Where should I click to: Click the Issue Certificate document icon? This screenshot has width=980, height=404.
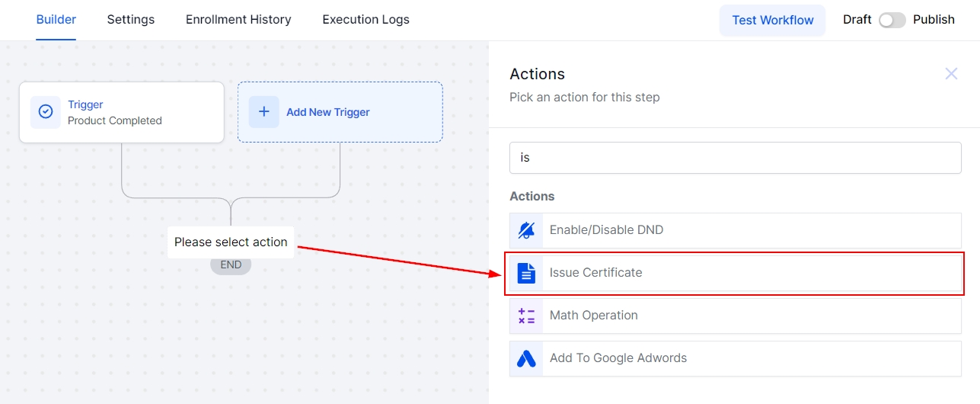526,273
